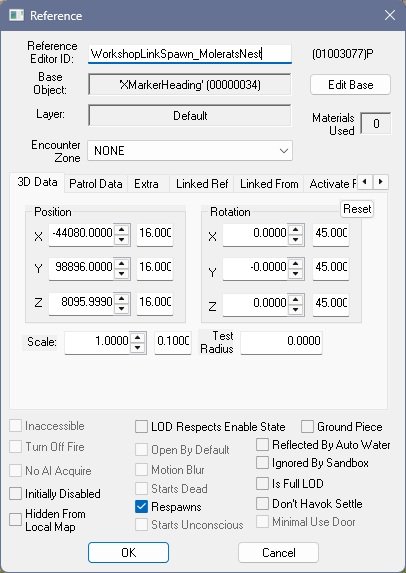This screenshot has height=573, width=406.
Task: Click the Test Radius input field
Action: tap(281, 341)
